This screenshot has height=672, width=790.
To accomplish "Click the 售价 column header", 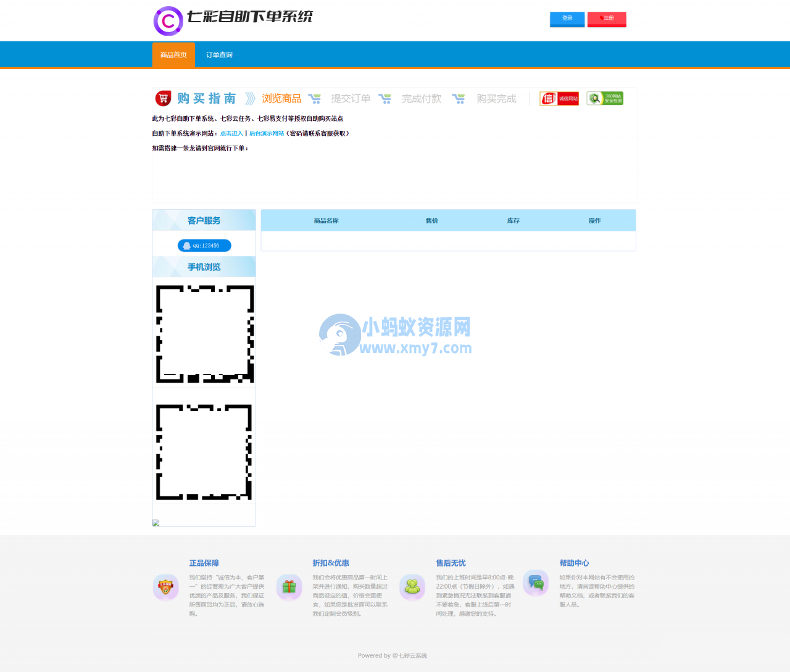I will pos(432,221).
